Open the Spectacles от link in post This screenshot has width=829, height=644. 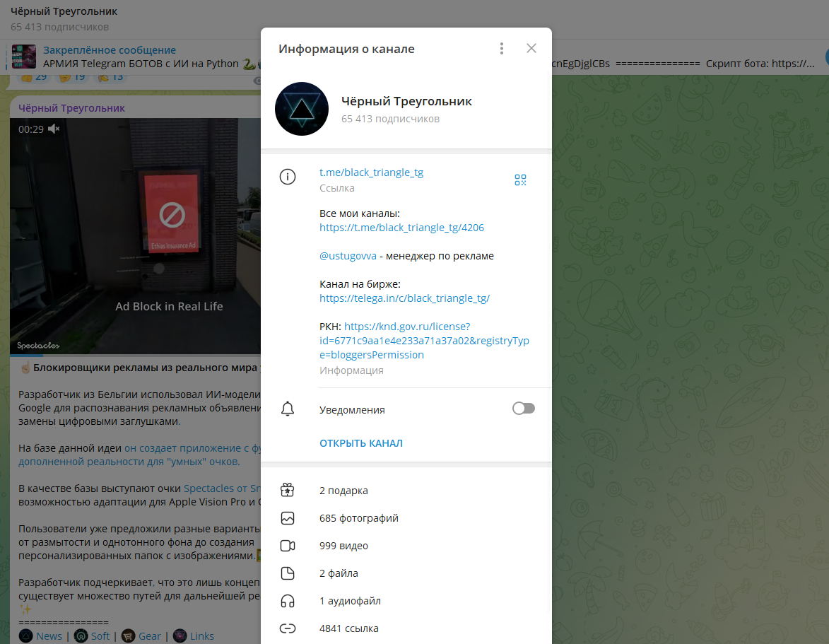click(222, 488)
